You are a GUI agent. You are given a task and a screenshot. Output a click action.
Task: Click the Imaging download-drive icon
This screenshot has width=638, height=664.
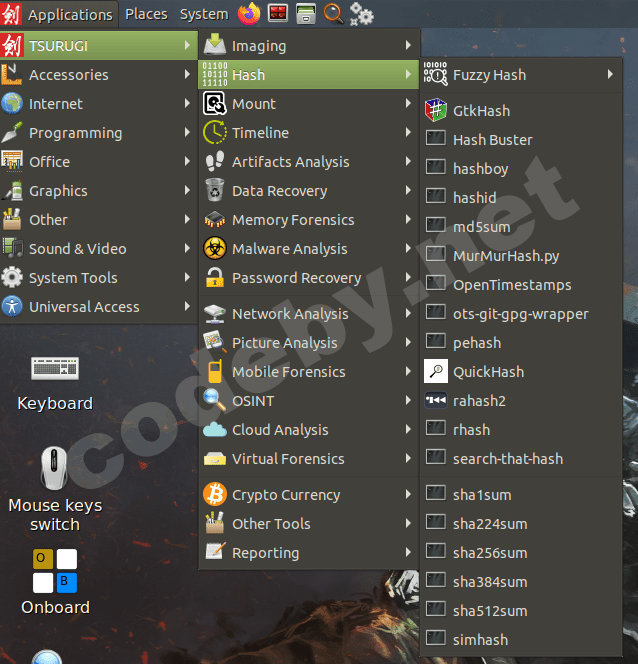[x=215, y=45]
